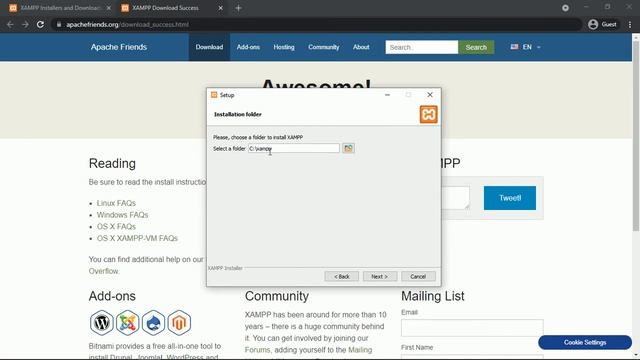Reload the page with refresh icon
Viewport: 640px width, 360px height.
[40, 24]
